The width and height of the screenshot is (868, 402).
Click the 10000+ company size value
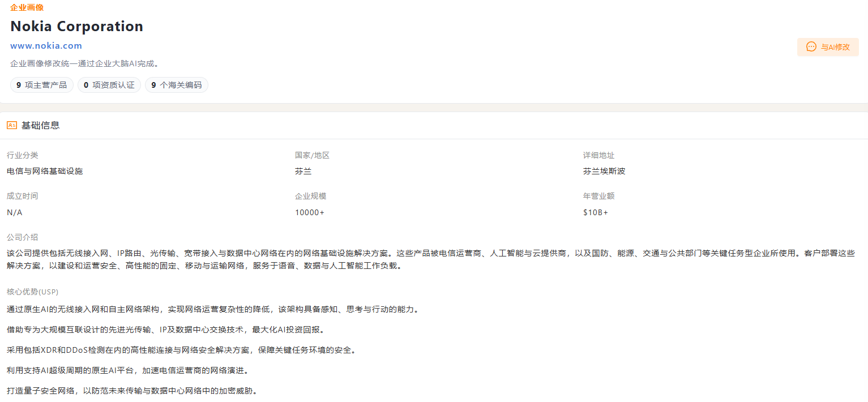coord(310,212)
